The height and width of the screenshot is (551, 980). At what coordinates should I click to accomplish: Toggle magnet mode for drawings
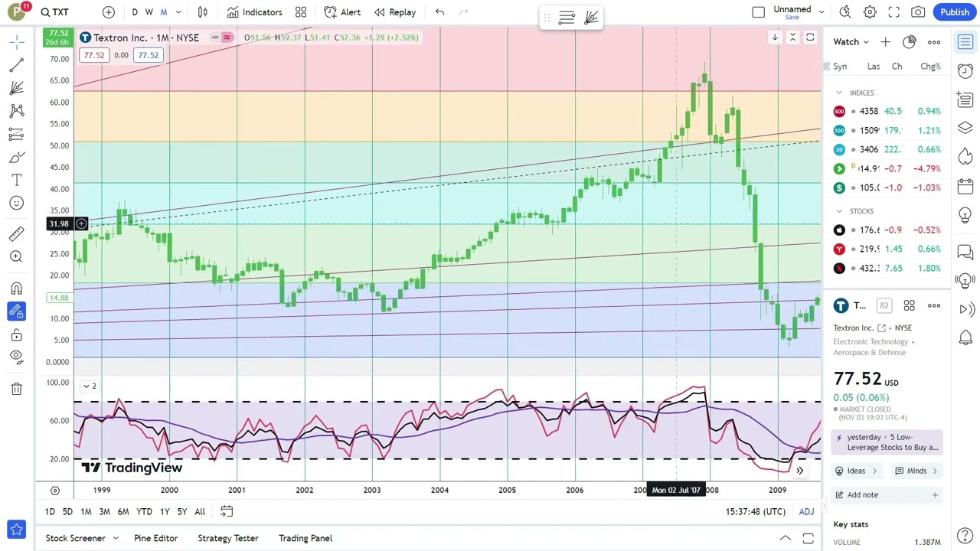point(17,289)
